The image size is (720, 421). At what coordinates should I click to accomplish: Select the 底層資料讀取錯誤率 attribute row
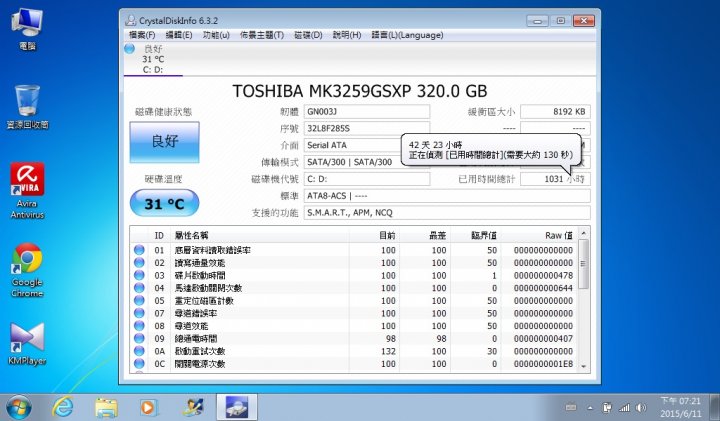tap(354, 250)
